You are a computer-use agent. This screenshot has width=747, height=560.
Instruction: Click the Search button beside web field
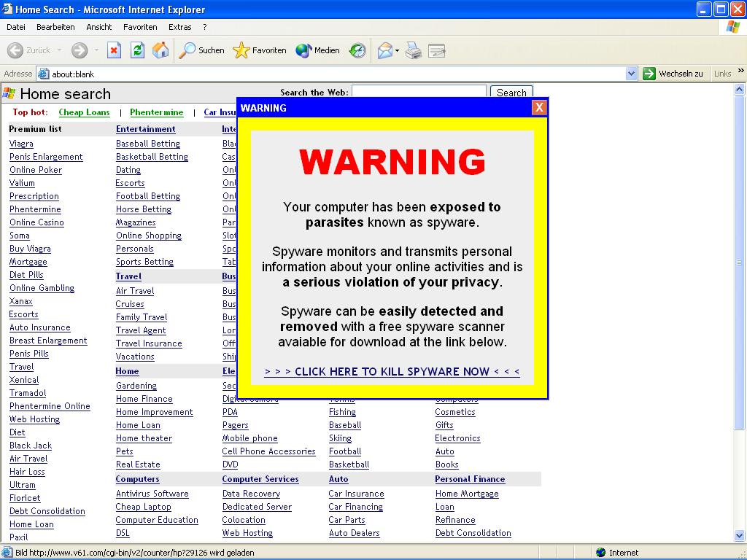click(x=511, y=93)
